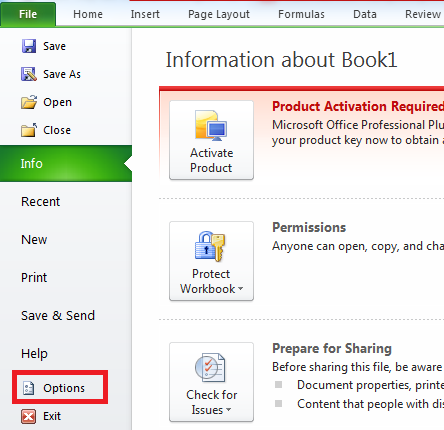The height and width of the screenshot is (430, 444).
Task: Click the Information about Book1 title
Action: pyautogui.click(x=281, y=60)
